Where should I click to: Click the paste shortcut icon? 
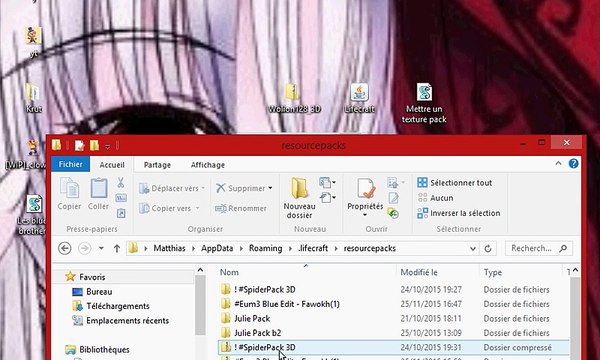coord(121,213)
